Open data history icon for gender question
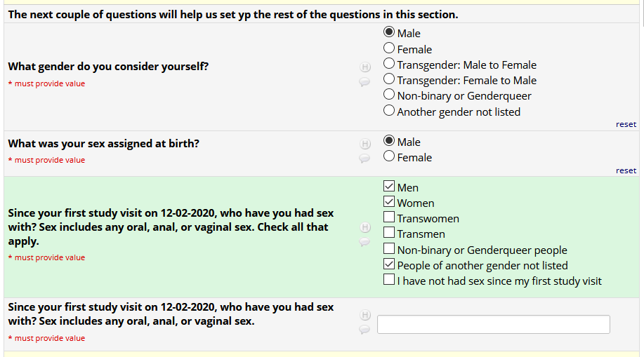 [365, 67]
